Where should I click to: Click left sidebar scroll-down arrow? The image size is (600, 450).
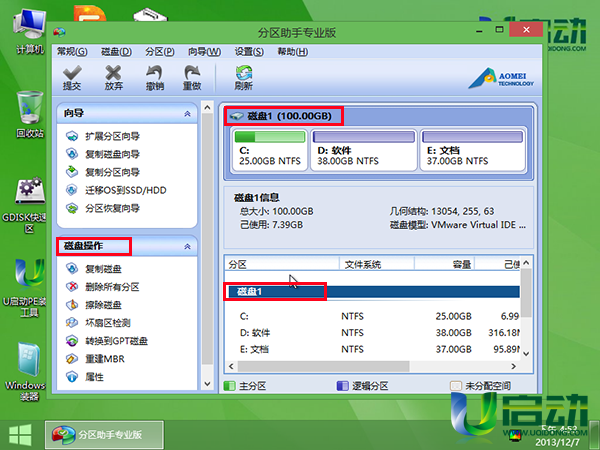[x=207, y=384]
